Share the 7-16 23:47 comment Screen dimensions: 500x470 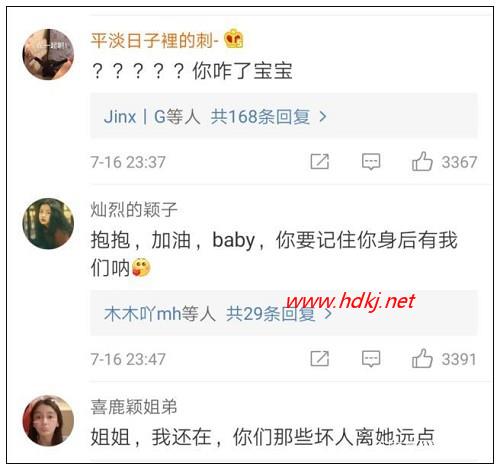(320, 359)
